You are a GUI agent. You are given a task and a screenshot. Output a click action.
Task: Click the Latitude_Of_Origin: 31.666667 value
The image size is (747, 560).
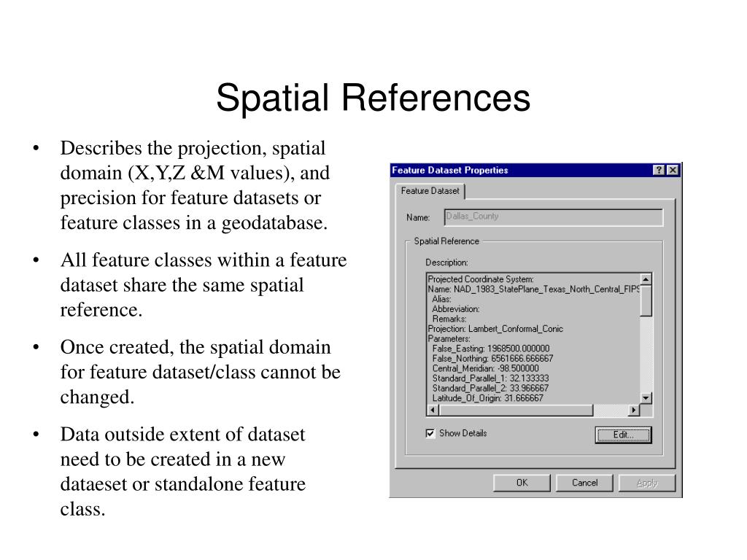coord(488,398)
